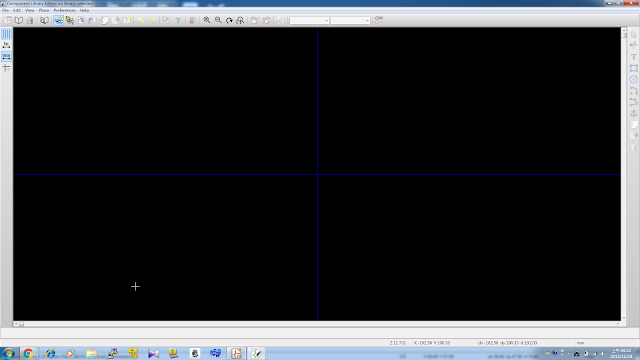Select the graphic Text tool in right toolbar
Image resolution: width=640 pixels, height=360 pixels.
[633, 57]
